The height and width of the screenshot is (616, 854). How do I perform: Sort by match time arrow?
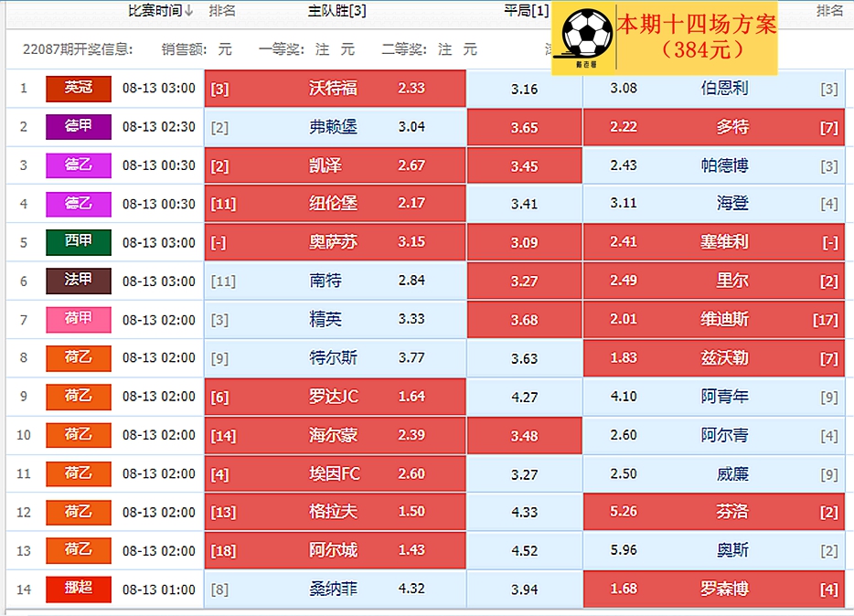189,11
